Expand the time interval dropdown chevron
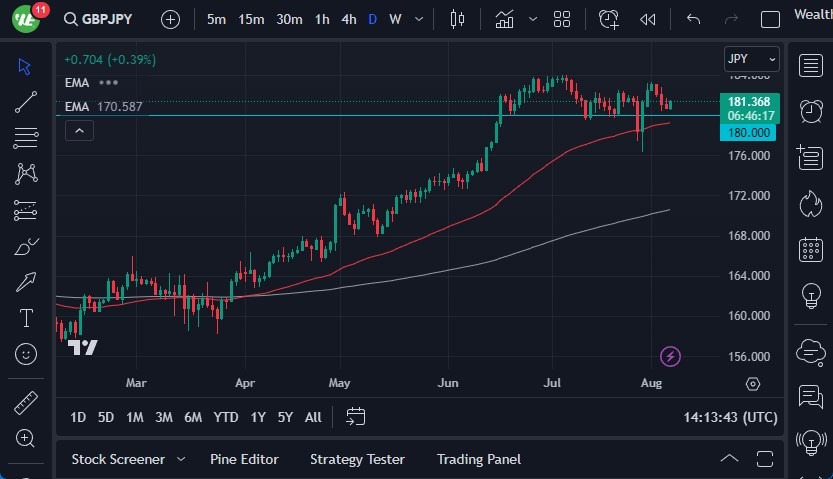 click(x=417, y=19)
